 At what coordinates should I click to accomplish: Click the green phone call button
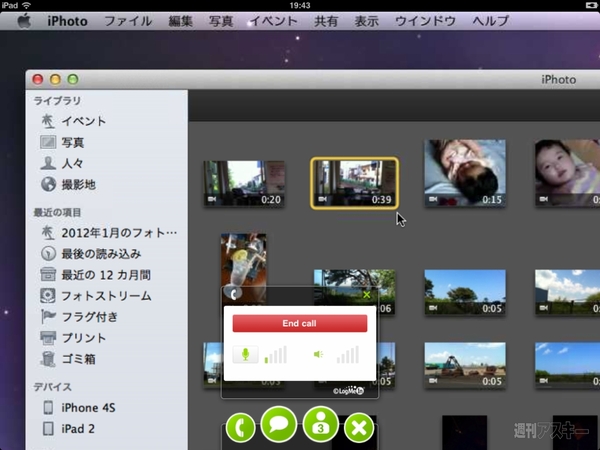coord(240,428)
